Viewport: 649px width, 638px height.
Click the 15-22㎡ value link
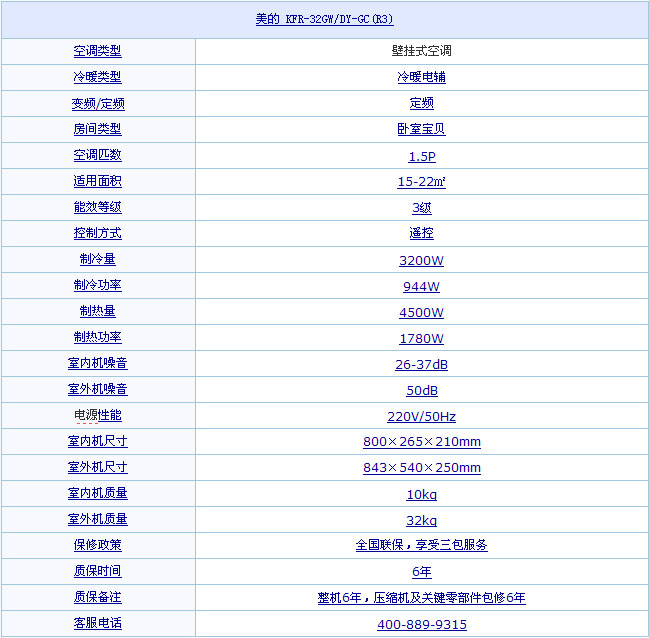(x=421, y=182)
